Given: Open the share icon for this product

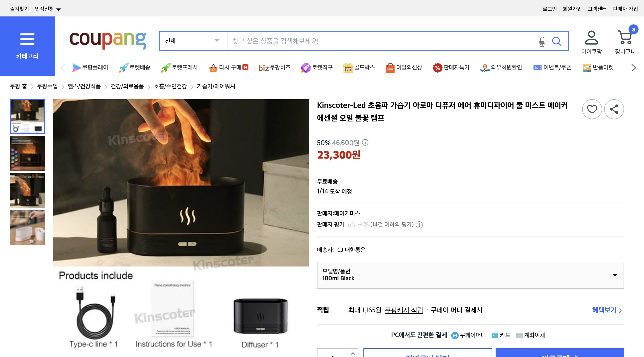Looking at the screenshot, I should click(614, 109).
